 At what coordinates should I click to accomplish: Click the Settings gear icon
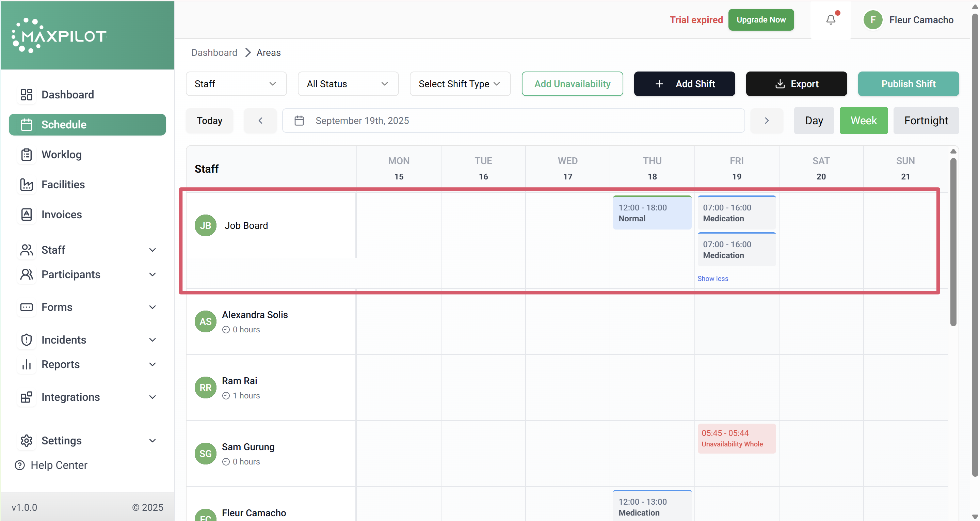pyautogui.click(x=26, y=440)
